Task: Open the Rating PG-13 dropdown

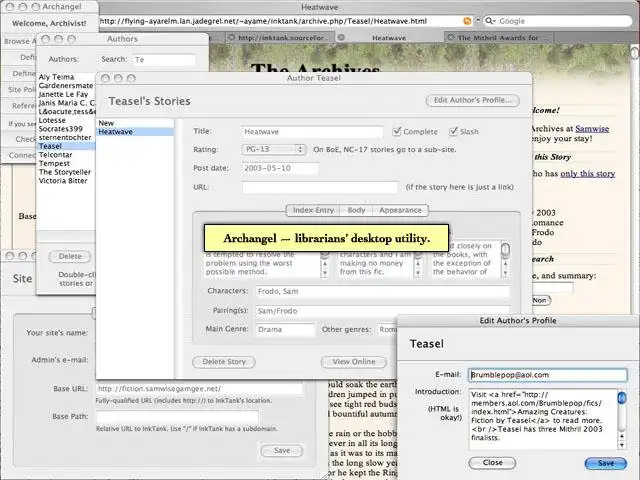Action: tap(273, 149)
